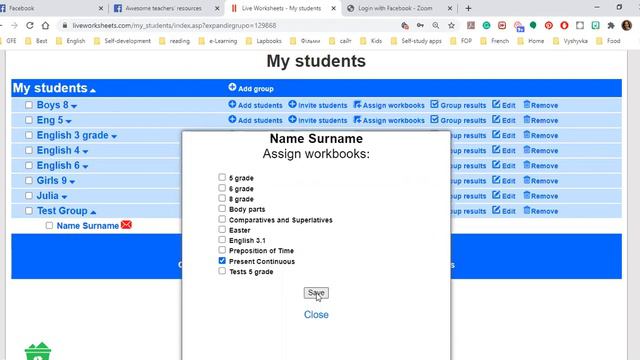Open the Lapbooks bookmarks folder

coord(264,41)
